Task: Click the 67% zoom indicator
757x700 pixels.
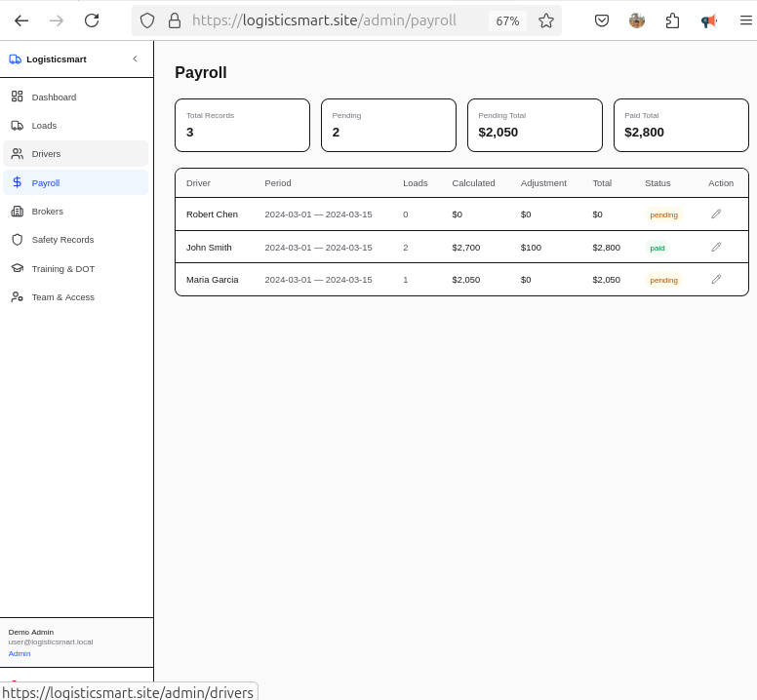Action: [x=507, y=20]
